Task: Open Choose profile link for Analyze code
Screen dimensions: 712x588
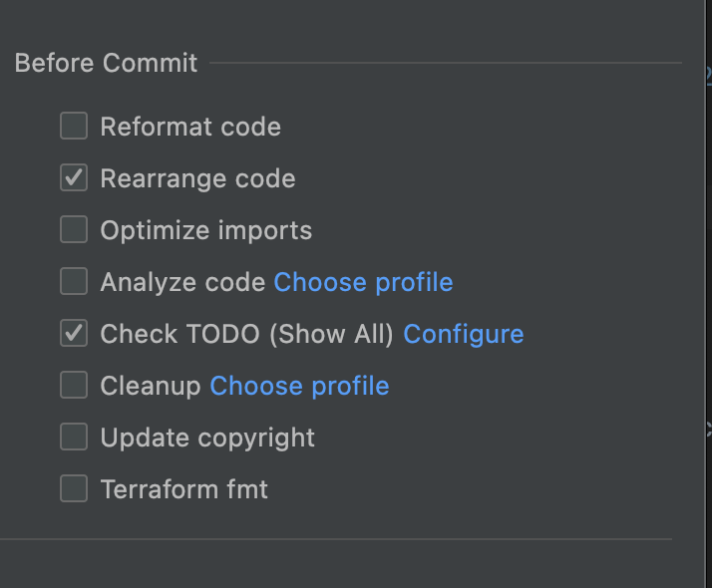Action: point(363,282)
